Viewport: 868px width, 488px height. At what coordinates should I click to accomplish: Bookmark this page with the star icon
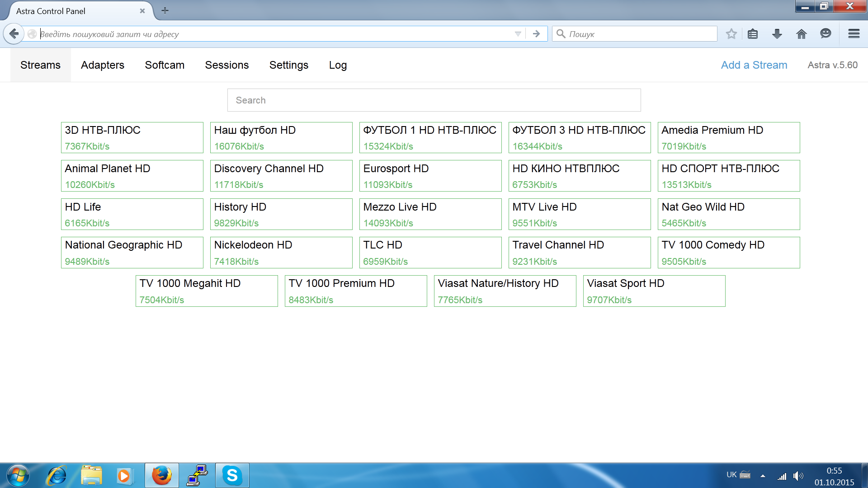731,34
